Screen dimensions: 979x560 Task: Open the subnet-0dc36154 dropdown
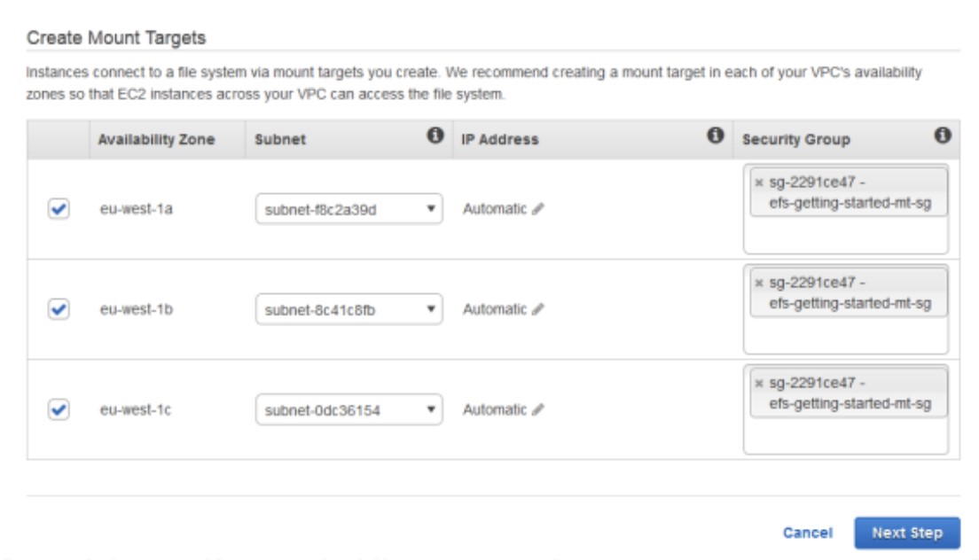tap(349, 410)
